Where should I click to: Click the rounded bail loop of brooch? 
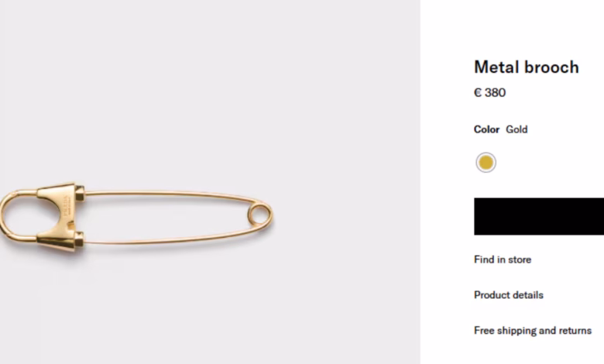pos(15,216)
